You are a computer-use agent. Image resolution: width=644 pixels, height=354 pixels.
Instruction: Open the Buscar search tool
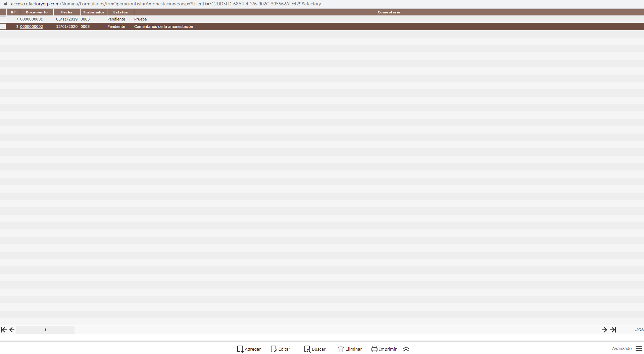pyautogui.click(x=307, y=349)
